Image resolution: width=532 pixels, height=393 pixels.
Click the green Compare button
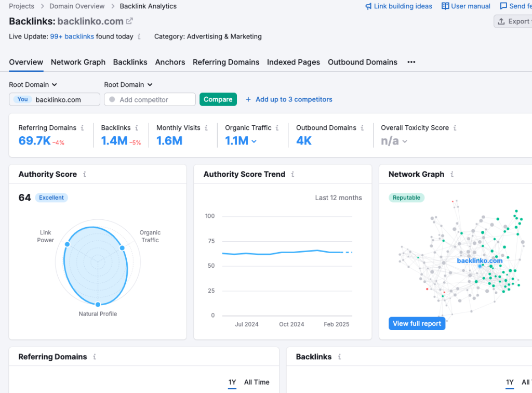[218, 99]
